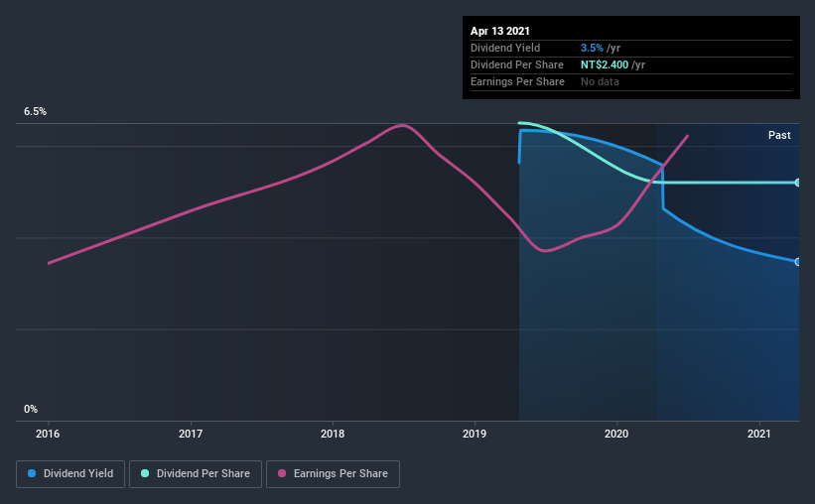Click the 2019 x-axis label
Viewport: 815px width, 504px height.
[x=475, y=434]
